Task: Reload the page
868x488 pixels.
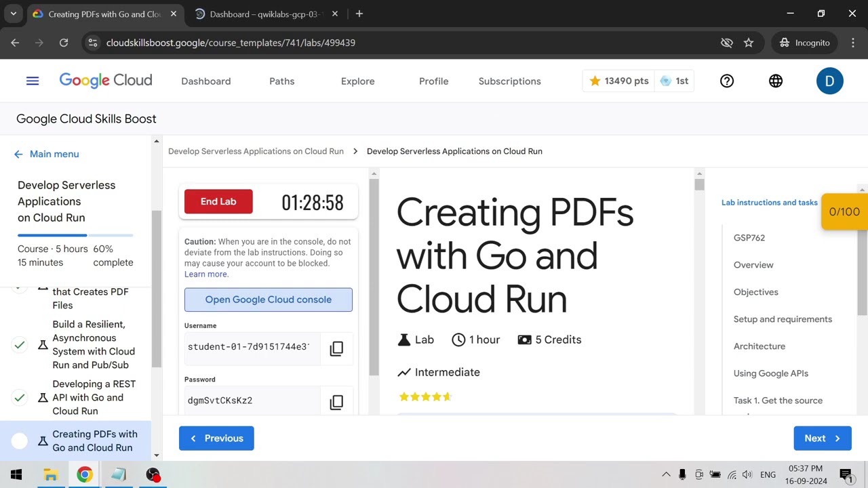Action: point(64,43)
